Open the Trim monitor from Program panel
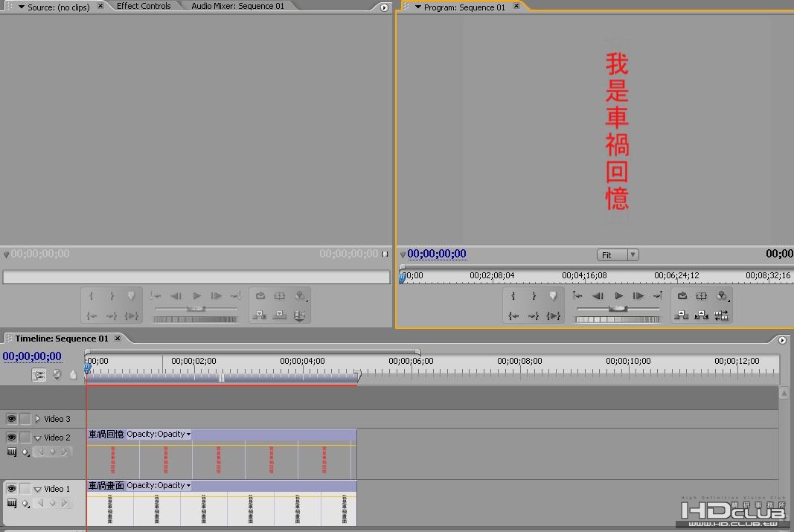Screen dimensions: 794x532 pos(721,316)
